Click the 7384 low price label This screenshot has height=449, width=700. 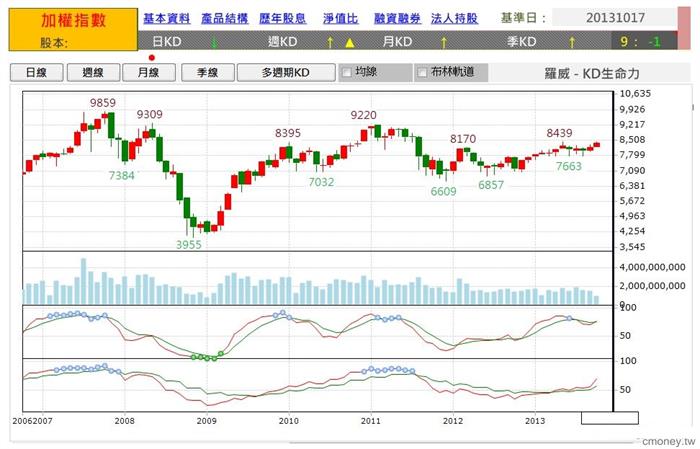pos(121,176)
